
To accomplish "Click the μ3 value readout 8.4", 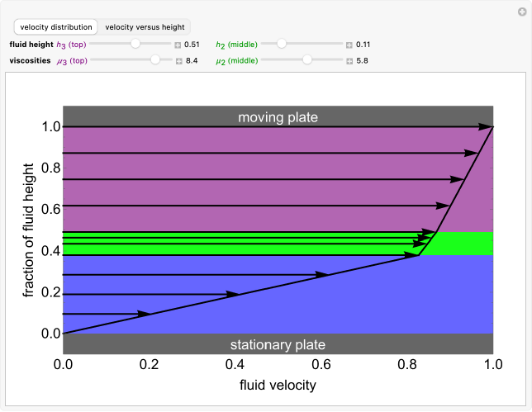I will [x=191, y=60].
